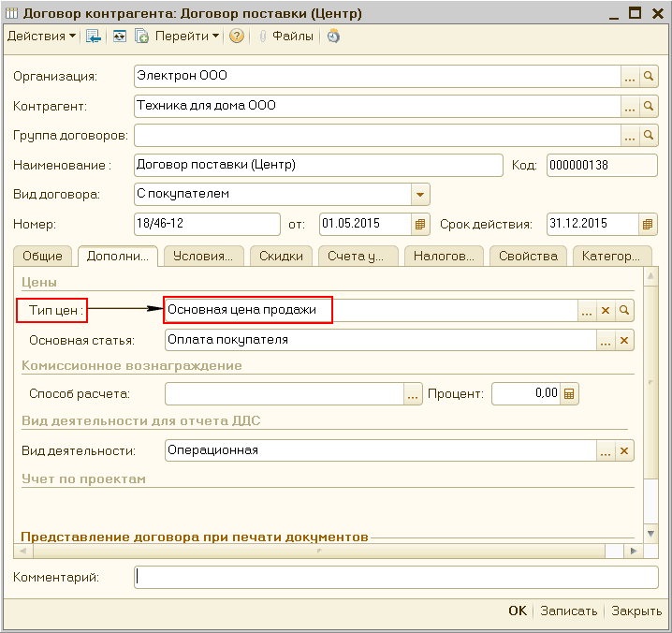This screenshot has height=633, width=672.
Task: Click the Тип цен field Основная цена продажи
Action: point(372,311)
